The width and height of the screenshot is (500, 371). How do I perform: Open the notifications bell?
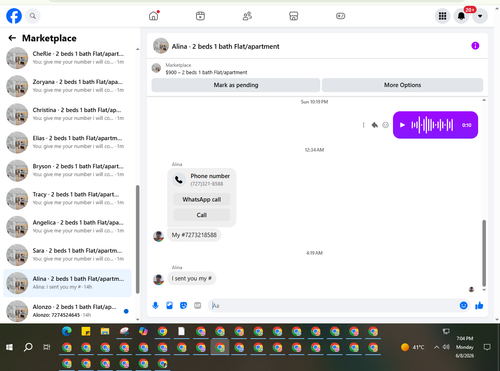click(461, 16)
